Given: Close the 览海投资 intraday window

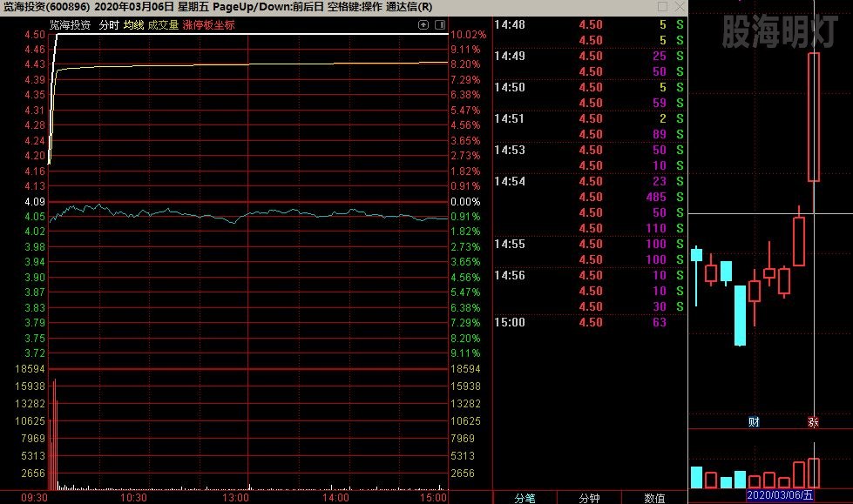Looking at the screenshot, I should pyautogui.click(x=680, y=6).
